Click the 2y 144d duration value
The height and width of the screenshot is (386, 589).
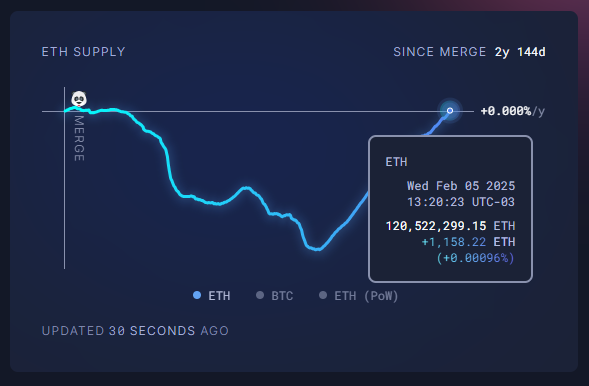point(520,52)
